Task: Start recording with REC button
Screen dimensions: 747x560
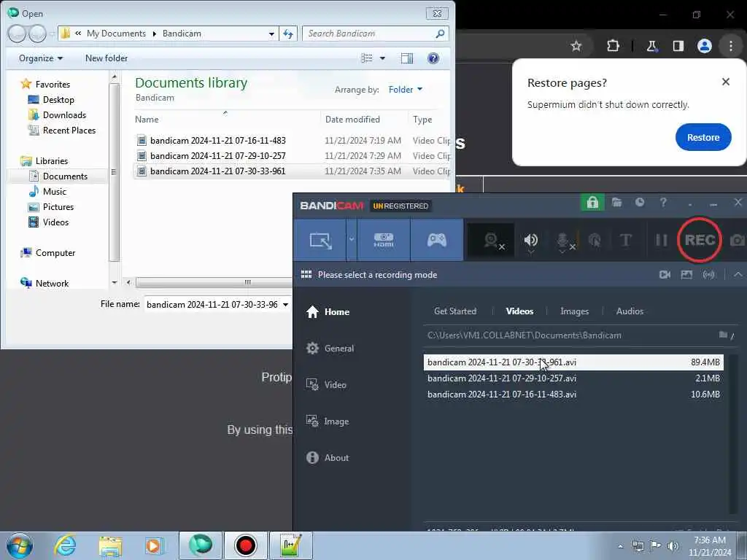Action: coord(700,240)
